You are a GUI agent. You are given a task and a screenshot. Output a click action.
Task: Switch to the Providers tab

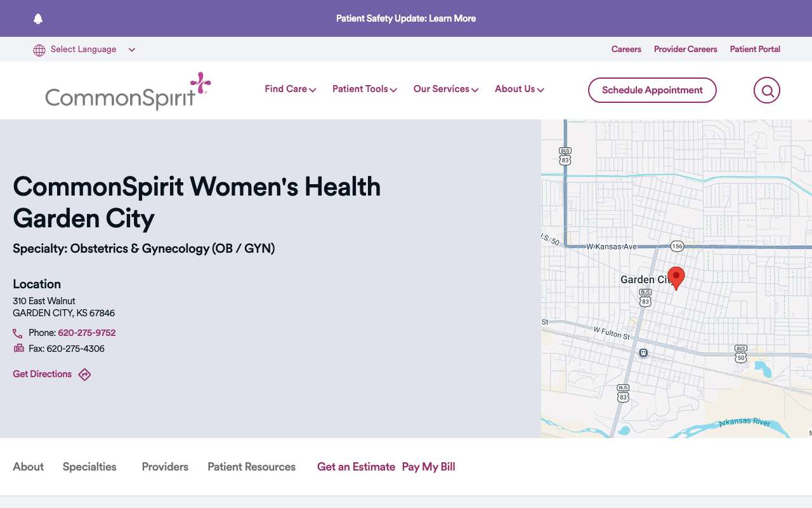coord(165,467)
